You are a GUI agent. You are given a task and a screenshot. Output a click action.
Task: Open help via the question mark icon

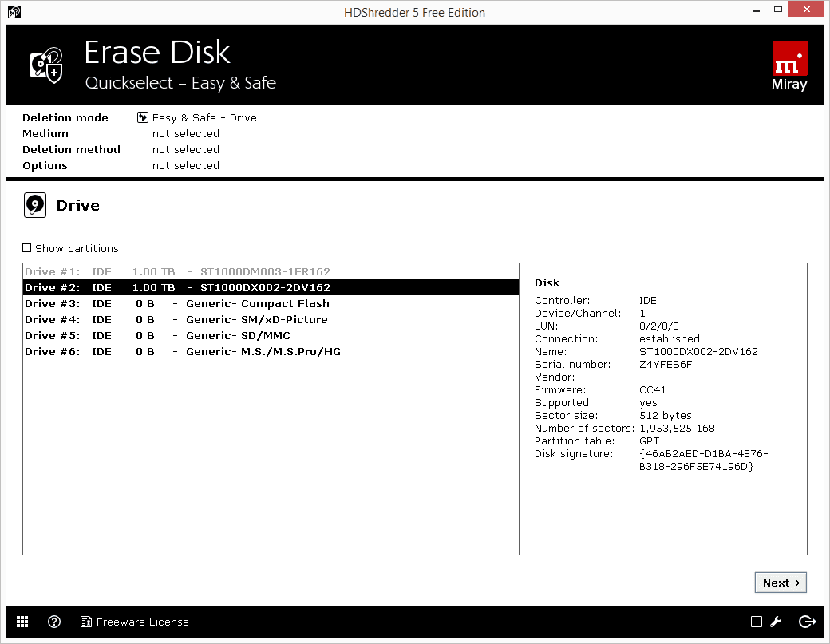click(x=54, y=622)
